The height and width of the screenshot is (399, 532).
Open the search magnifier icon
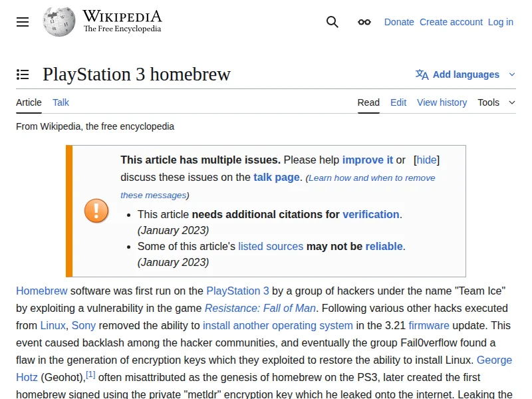pyautogui.click(x=332, y=22)
